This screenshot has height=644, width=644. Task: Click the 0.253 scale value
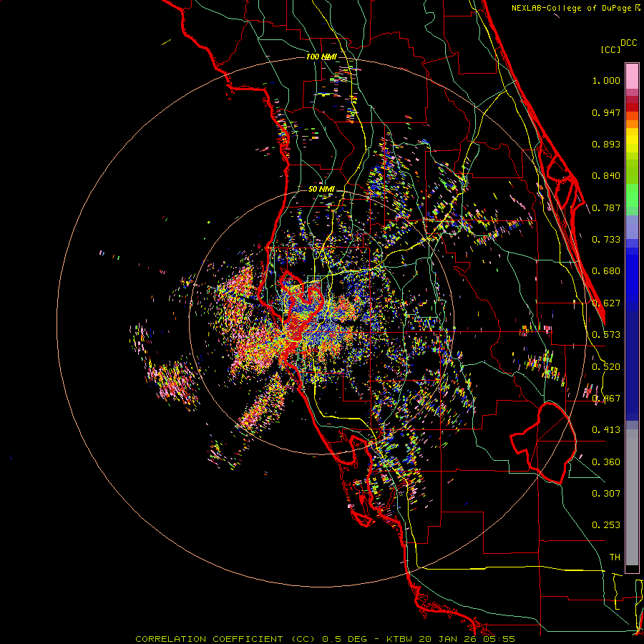pyautogui.click(x=606, y=525)
